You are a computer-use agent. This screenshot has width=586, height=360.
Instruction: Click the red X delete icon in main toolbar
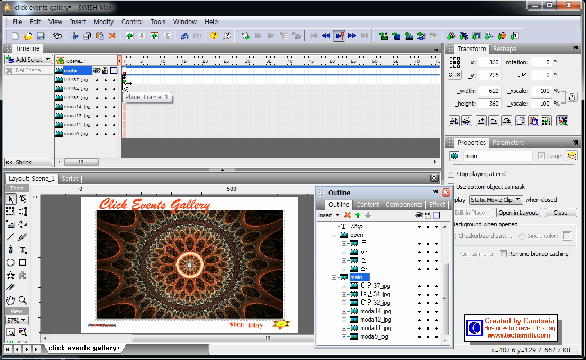112,36
